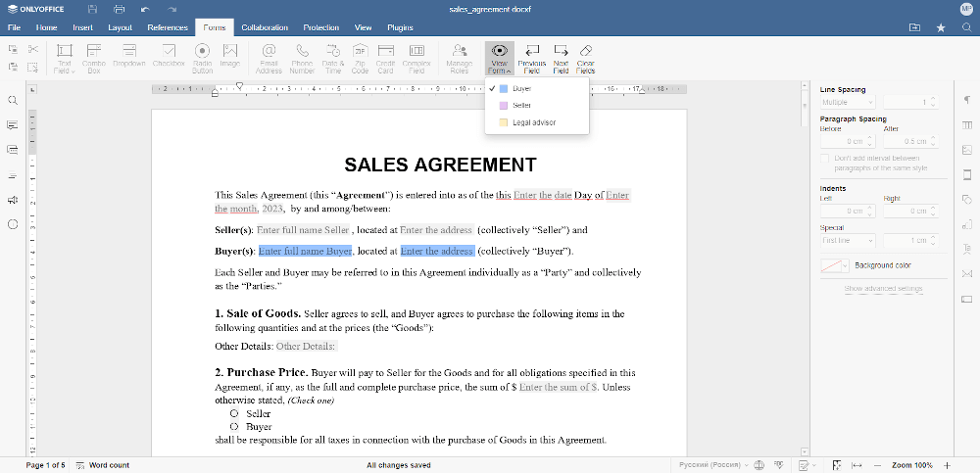The width and height of the screenshot is (980, 473).
Task: Click the Clear Fields eraser icon
Action: coord(585,54)
